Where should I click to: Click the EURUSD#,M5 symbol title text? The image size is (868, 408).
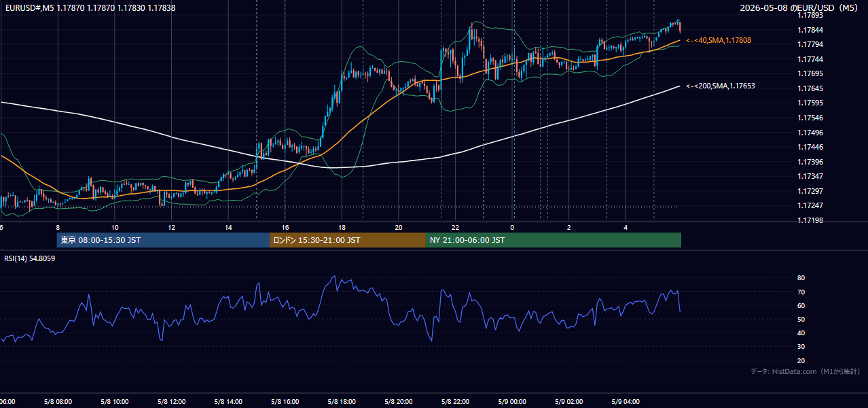point(29,7)
